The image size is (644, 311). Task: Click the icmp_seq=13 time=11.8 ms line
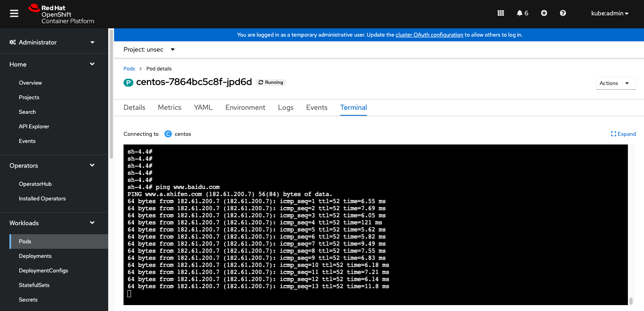pyautogui.click(x=258, y=286)
